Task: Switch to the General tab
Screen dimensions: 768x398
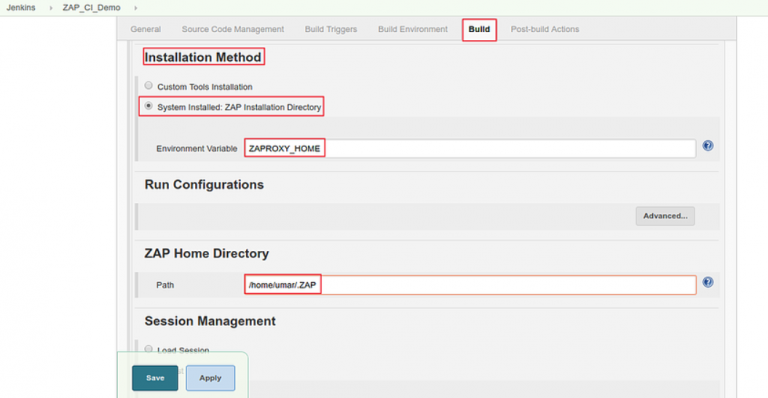Action: (x=145, y=29)
